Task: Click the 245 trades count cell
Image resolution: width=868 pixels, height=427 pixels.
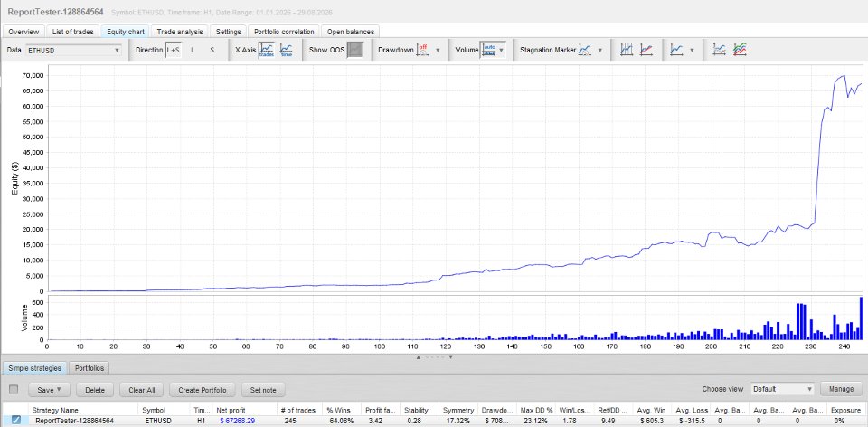Action: click(x=298, y=421)
